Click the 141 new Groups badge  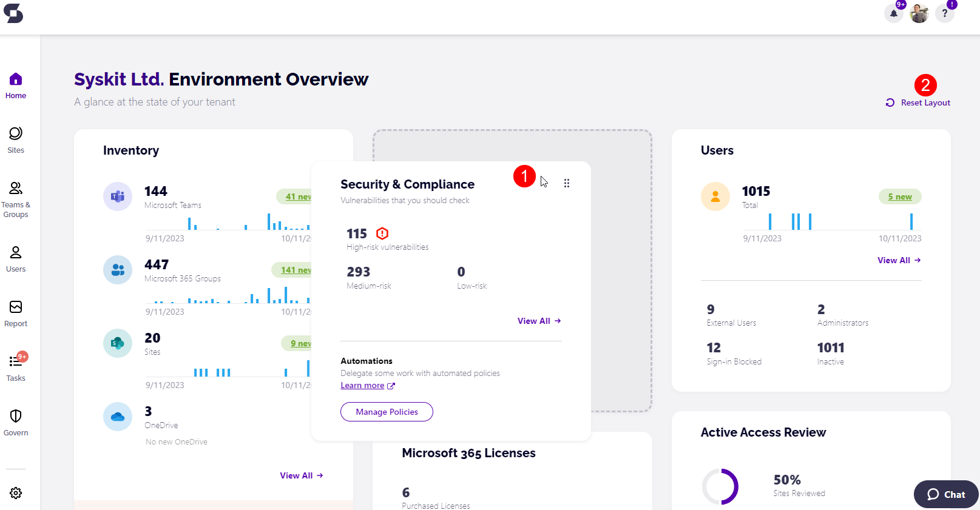[x=292, y=270]
